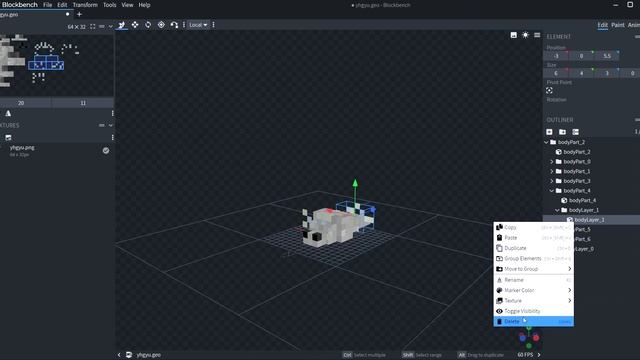The width and height of the screenshot is (640, 360).
Task: Select the Pivot tool in the toolbar
Action: 161,25
